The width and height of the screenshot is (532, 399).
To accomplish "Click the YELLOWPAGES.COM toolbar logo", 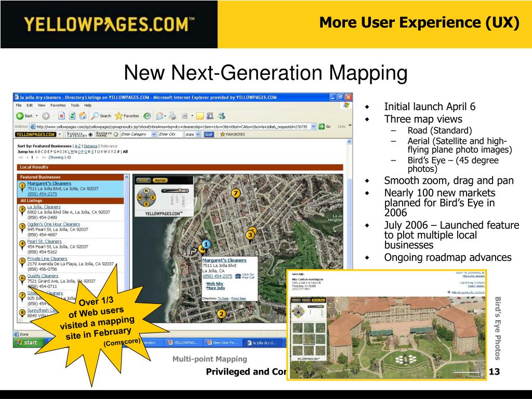I will 36,135.
